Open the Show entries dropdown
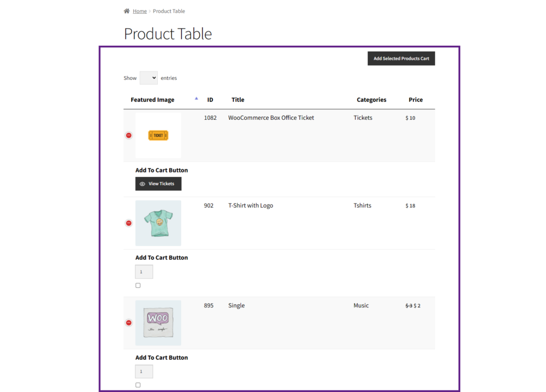This screenshot has width=546, height=392. click(149, 78)
